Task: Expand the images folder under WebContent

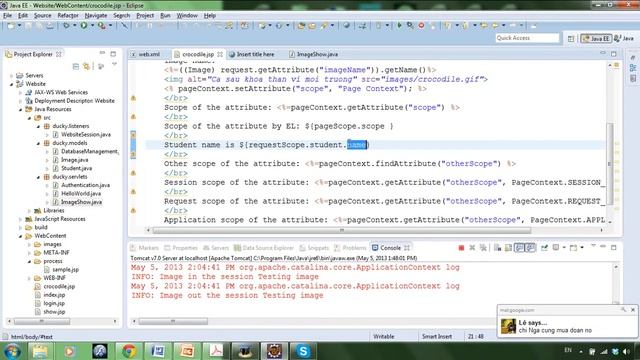Action: point(29,244)
